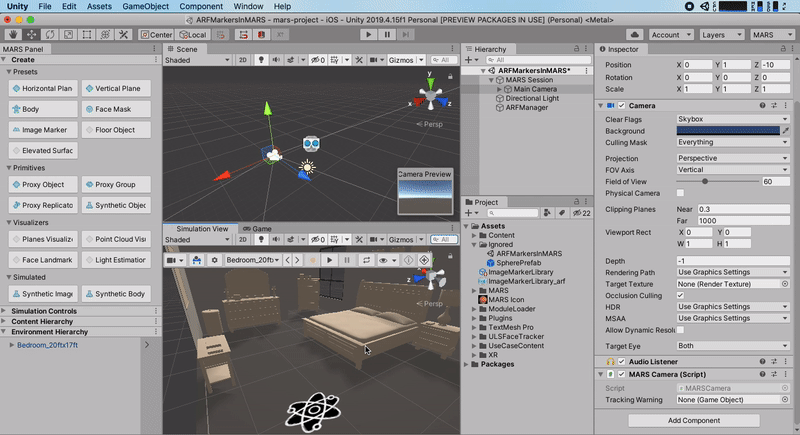Switch to the Game tab
This screenshot has width=800, height=435.
click(260, 229)
